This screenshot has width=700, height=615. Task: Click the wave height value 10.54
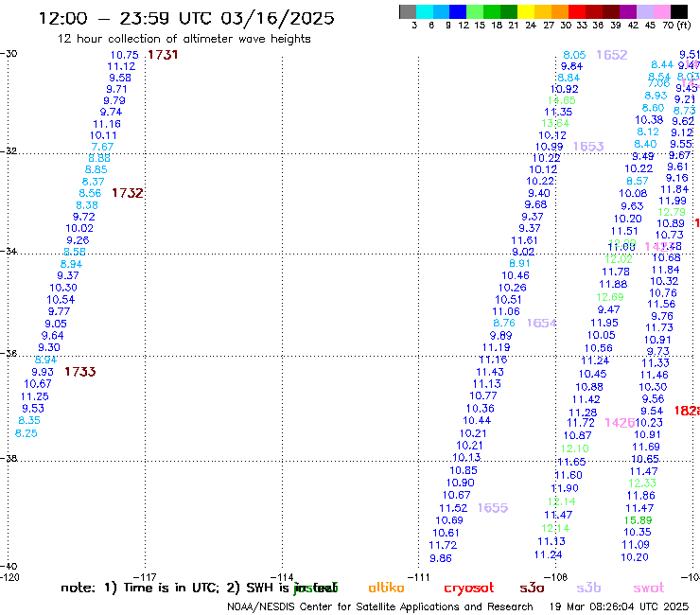click(61, 300)
